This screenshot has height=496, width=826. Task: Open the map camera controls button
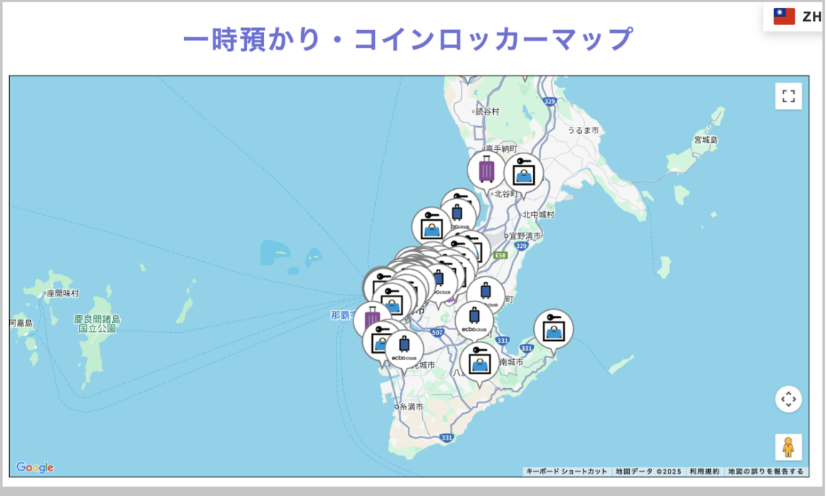[x=788, y=399]
